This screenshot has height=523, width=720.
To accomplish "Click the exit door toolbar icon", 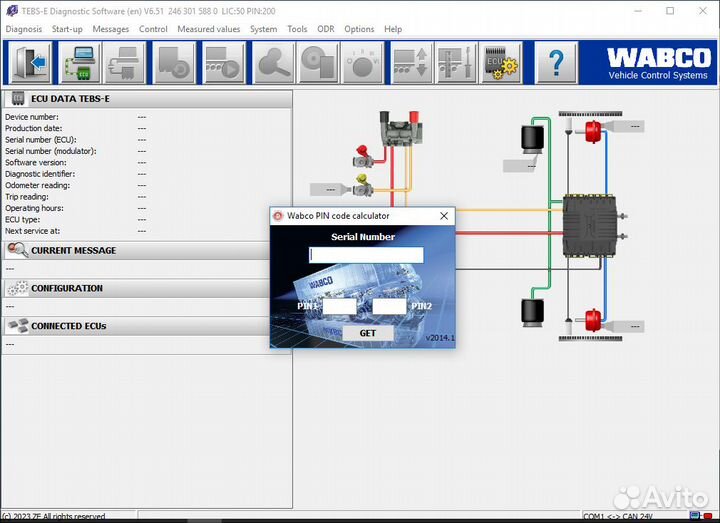I will tap(30, 62).
